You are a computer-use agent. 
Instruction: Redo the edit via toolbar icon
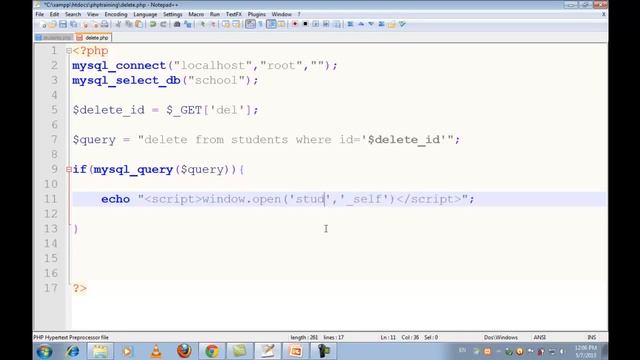tap(163, 24)
